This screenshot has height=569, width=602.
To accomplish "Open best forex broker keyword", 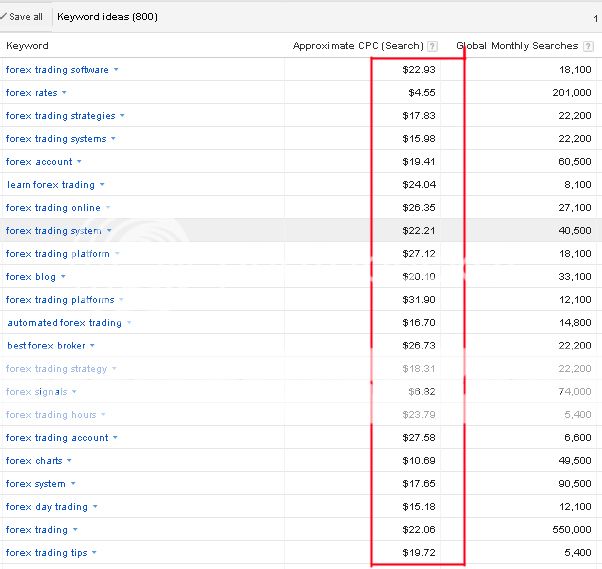I will pyautogui.click(x=46, y=346).
